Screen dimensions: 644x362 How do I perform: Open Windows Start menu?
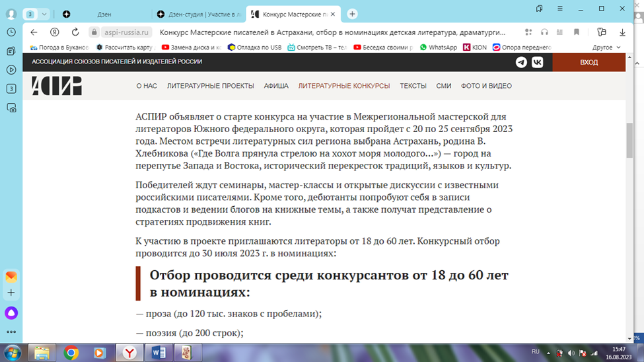click(x=13, y=353)
